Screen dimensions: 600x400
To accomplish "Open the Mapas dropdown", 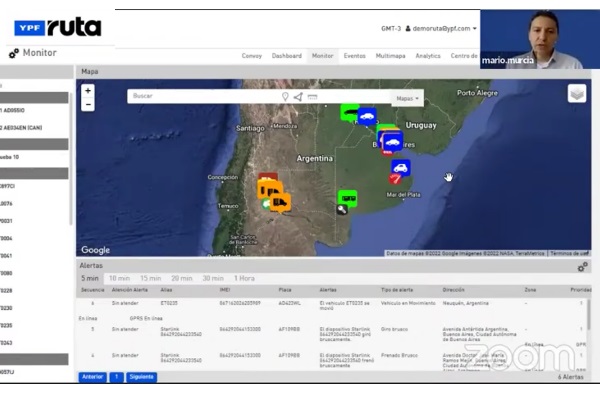I will pos(407,98).
